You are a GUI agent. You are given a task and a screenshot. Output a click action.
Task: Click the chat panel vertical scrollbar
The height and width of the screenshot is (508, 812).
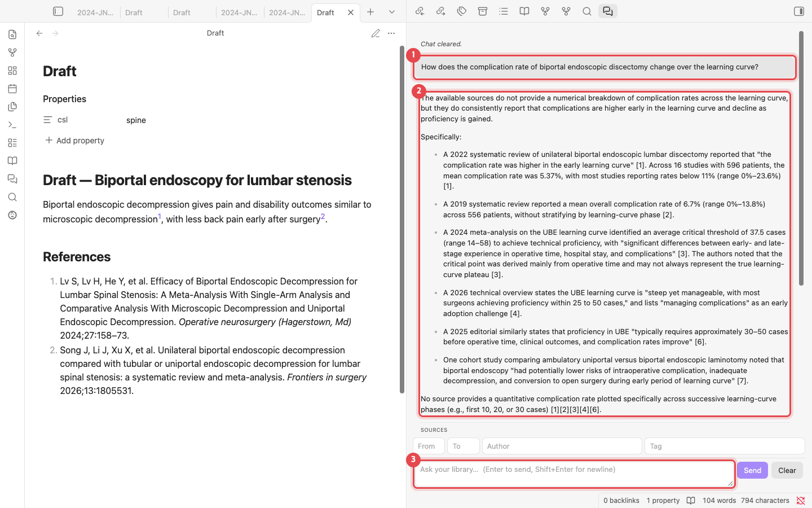[x=801, y=158]
